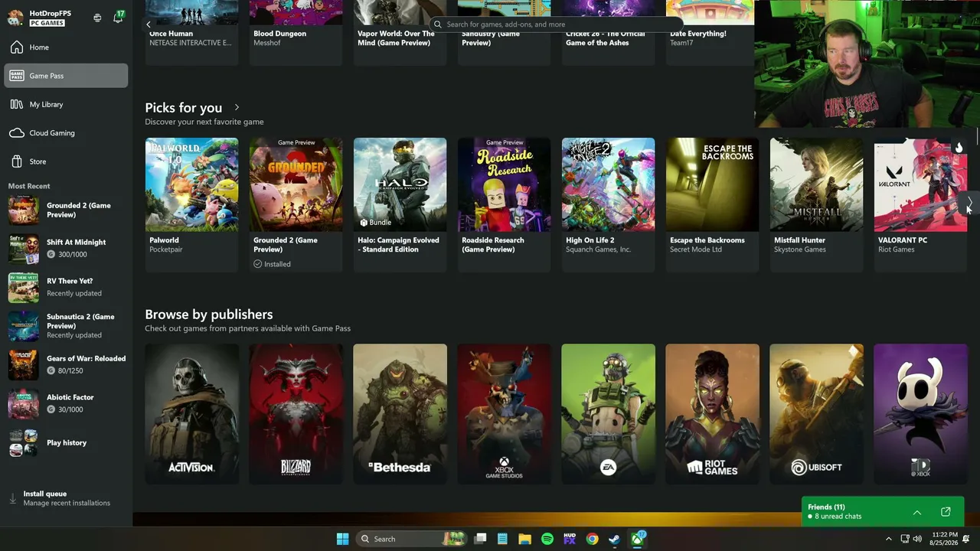The height and width of the screenshot is (551, 980).
Task: Open Cloud Gaming in the sidebar
Action: [x=67, y=133]
